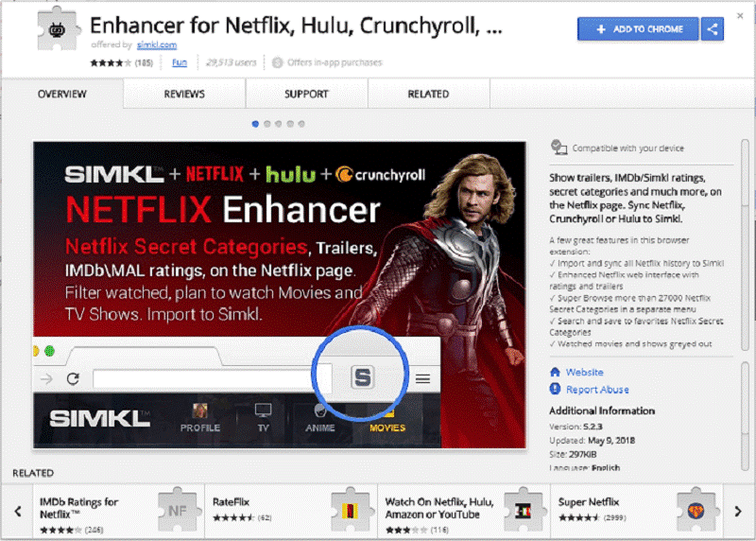Screen dimensions: 756x541
Task: Select the first carousel dot indicator
Action: [255, 123]
